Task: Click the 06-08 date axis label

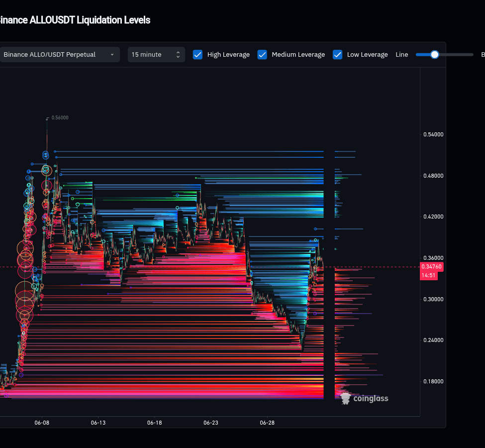Action: [x=42, y=423]
